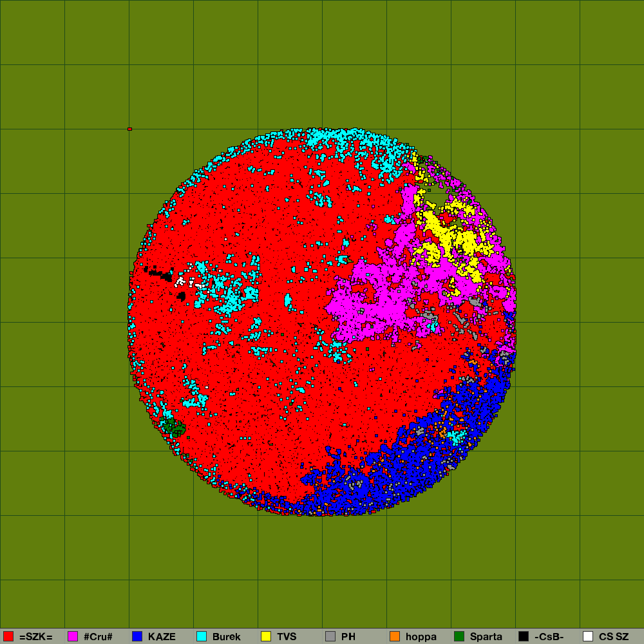
Task: Click the orange hoppa legend swatch
Action: 395,636
